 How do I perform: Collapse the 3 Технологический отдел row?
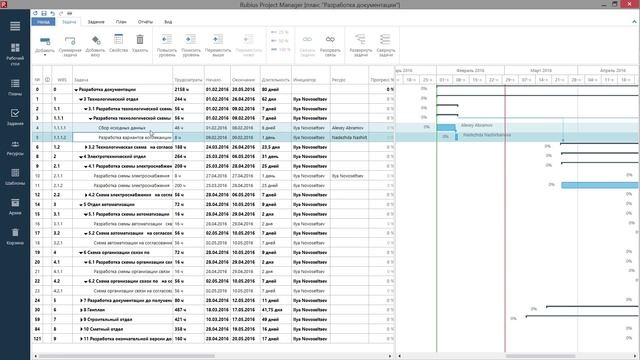[81, 99]
